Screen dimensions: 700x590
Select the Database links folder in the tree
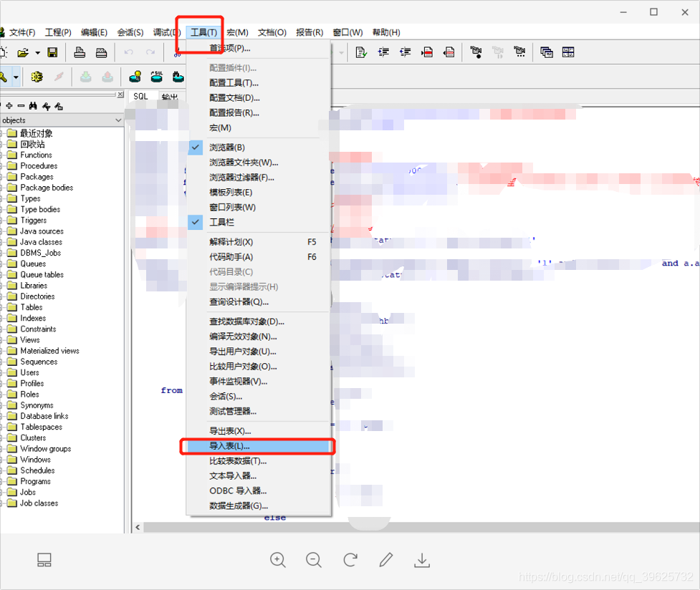(x=44, y=416)
